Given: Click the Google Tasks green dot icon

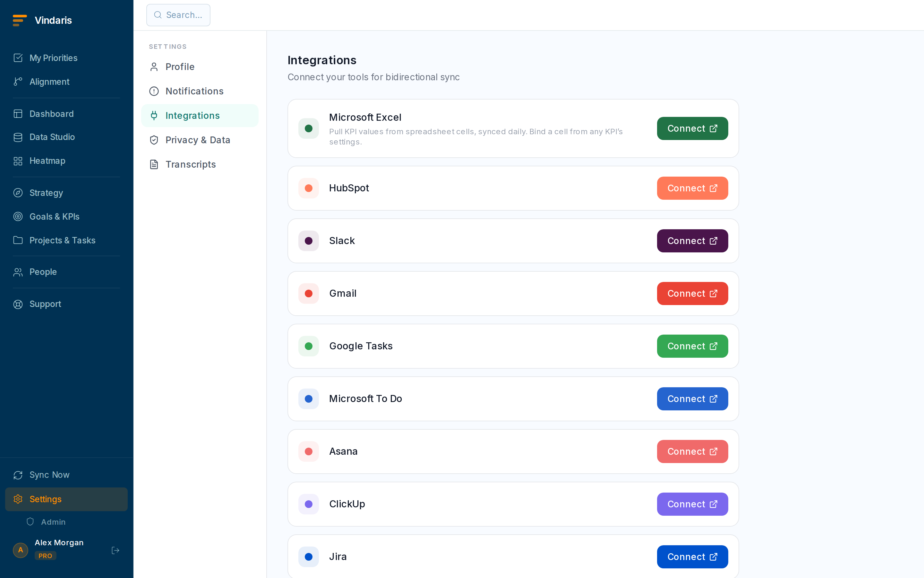Looking at the screenshot, I should click(x=309, y=346).
